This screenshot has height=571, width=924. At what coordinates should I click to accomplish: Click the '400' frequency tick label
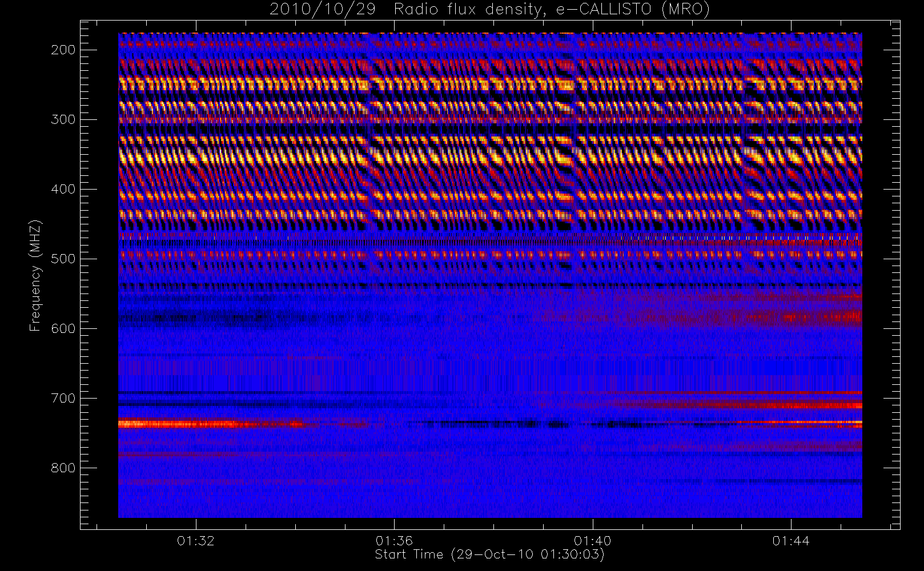click(64, 189)
